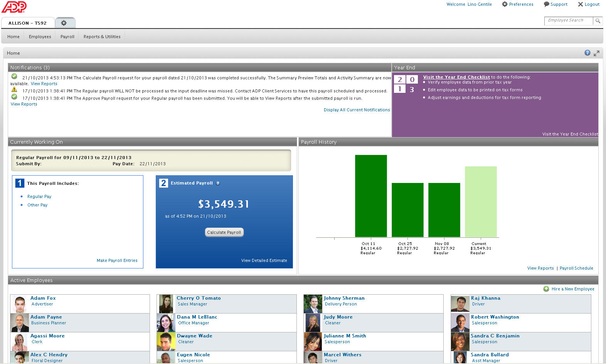Image resolution: width=606 pixels, height=364 pixels.
Task: Expand the Home panel to full screen
Action: coord(596,53)
